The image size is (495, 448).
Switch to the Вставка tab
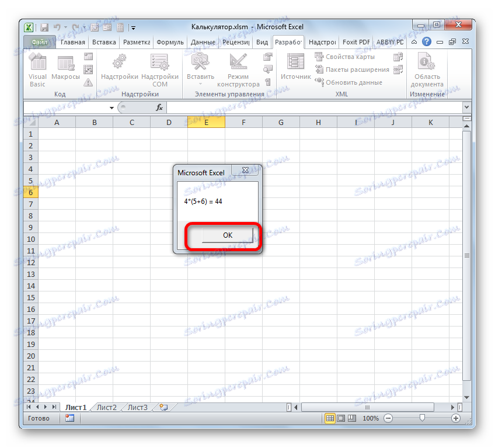click(x=104, y=42)
